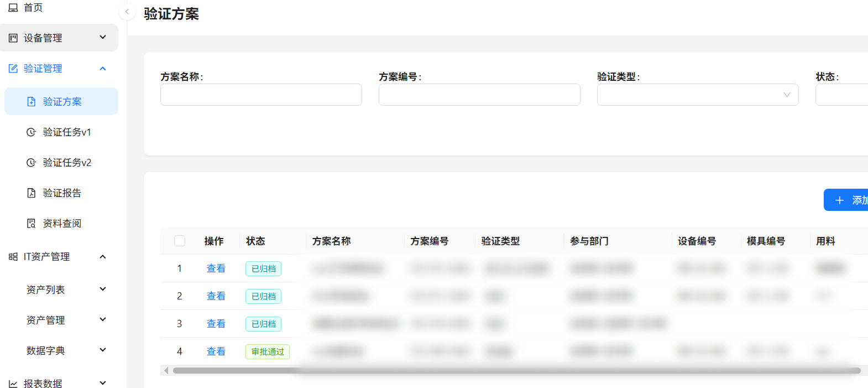Click the 验证任务v1 clock icon
The width and height of the screenshot is (868, 388).
(32, 132)
